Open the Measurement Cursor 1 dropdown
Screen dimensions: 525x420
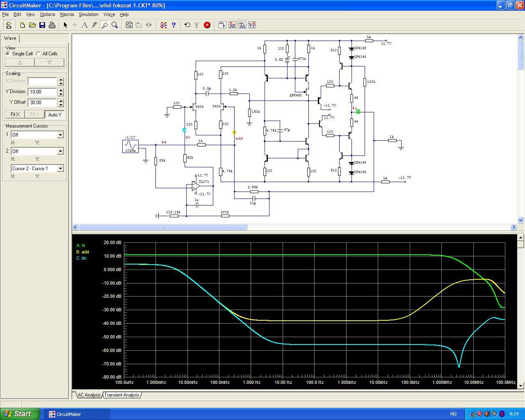(x=60, y=135)
